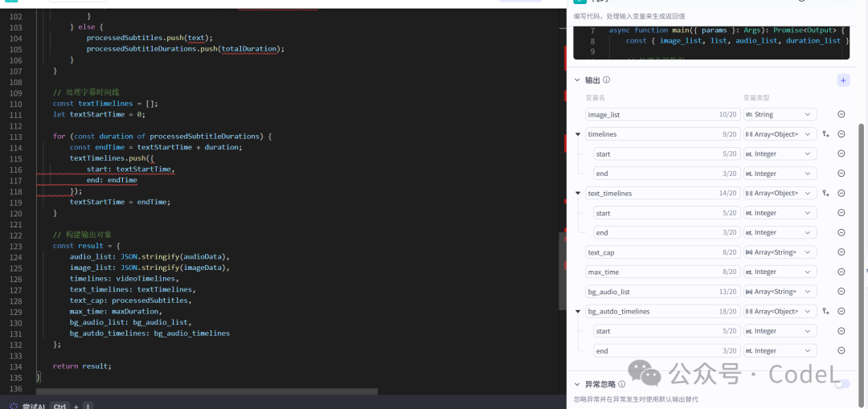The image size is (868, 409).
Task: Edit the timelines variable name field
Action: tap(662, 134)
